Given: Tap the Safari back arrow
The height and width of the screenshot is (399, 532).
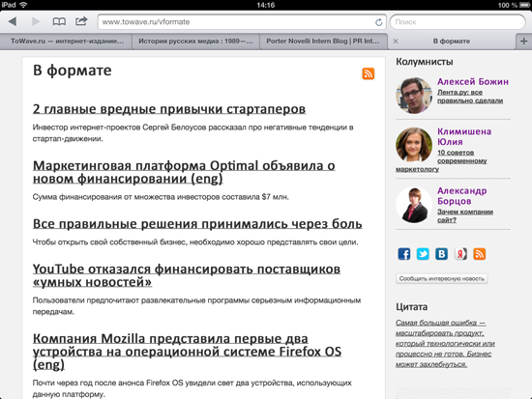Looking at the screenshot, I should 13,21.
